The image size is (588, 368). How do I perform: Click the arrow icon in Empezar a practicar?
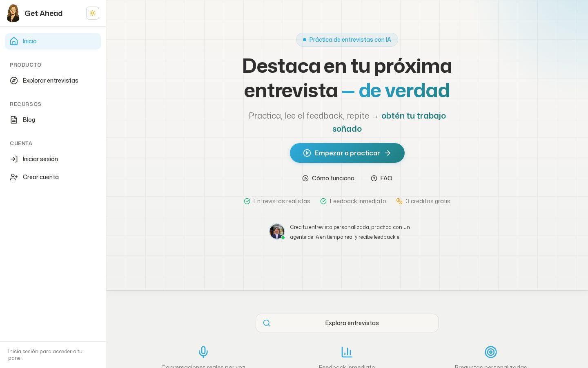(388, 153)
